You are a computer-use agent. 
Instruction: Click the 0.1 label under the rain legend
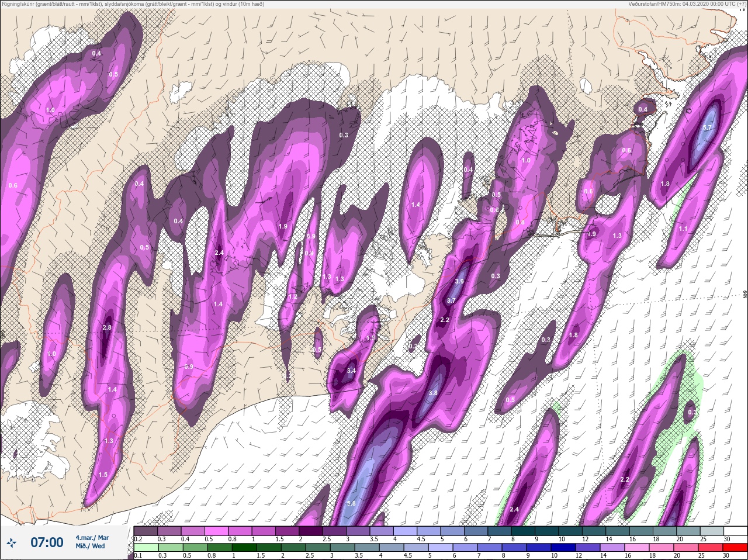pyautogui.click(x=138, y=555)
